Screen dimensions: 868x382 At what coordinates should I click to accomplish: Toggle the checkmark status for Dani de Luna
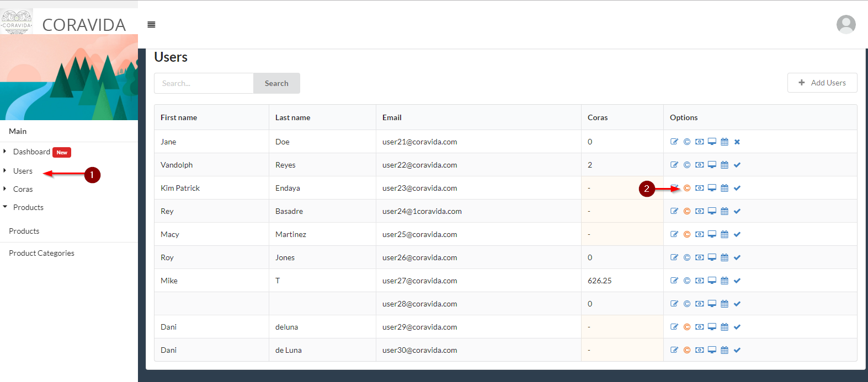click(737, 350)
